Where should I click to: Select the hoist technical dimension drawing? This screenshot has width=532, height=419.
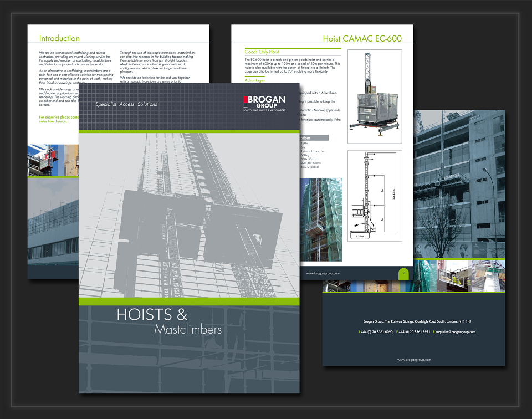[x=375, y=196]
